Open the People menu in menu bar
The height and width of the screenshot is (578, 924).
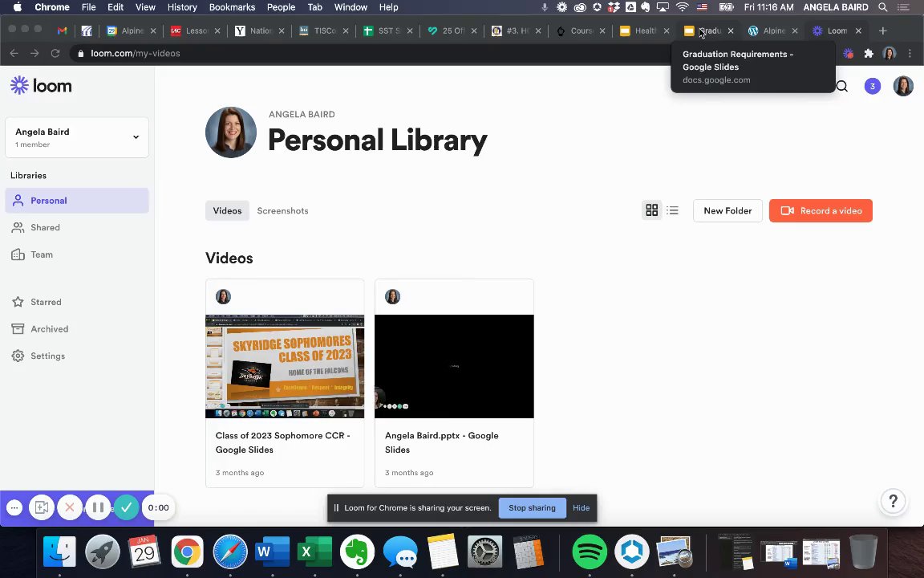[x=281, y=7]
